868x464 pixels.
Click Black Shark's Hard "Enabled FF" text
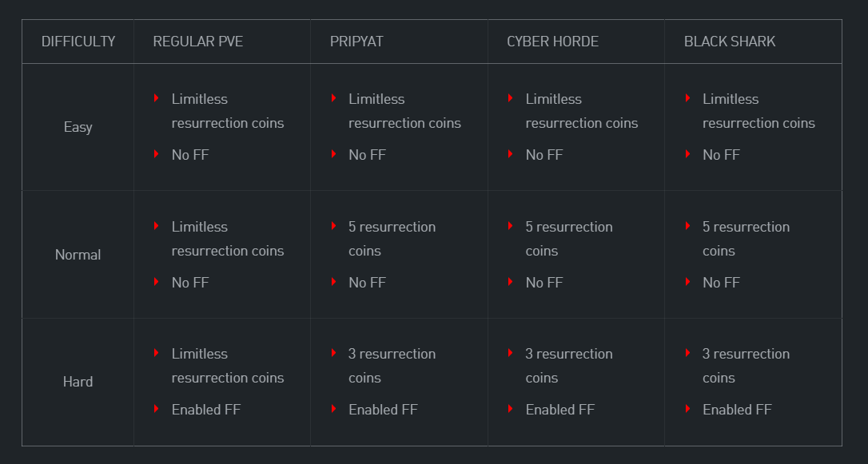pyautogui.click(x=737, y=410)
